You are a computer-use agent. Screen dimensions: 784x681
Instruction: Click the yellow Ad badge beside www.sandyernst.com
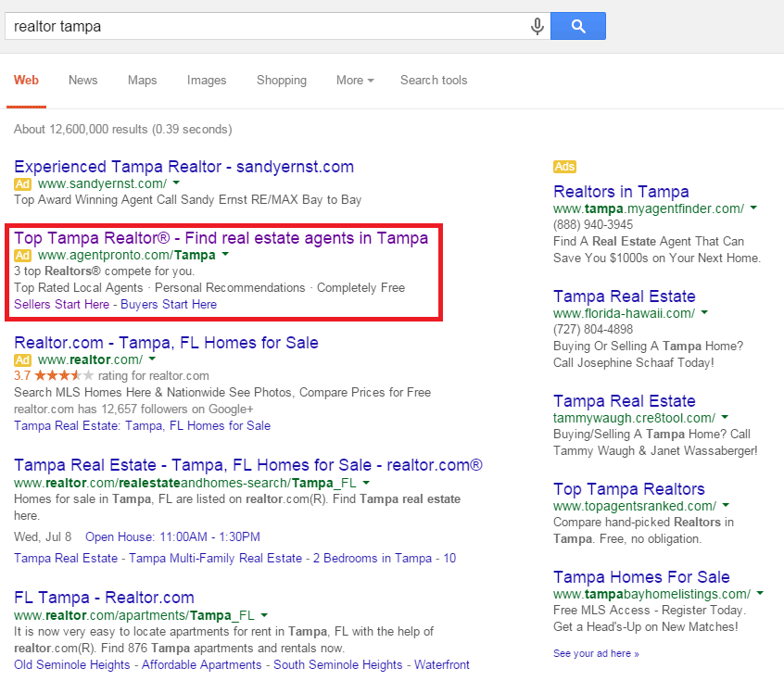pyautogui.click(x=23, y=184)
